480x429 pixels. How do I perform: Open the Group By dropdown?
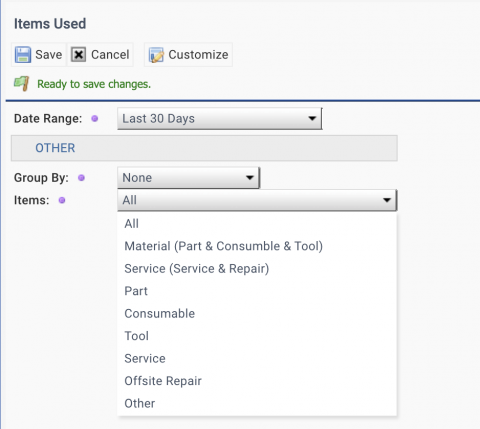coord(188,178)
